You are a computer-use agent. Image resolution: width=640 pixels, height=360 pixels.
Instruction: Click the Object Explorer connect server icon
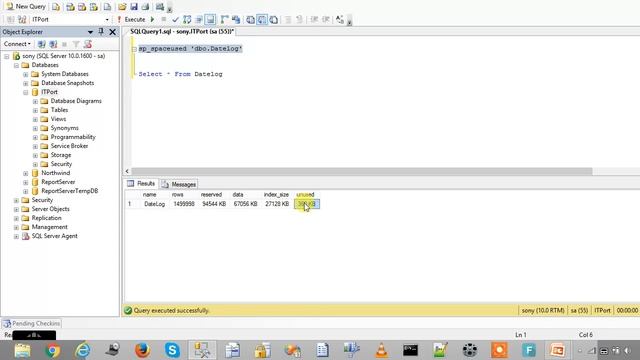coord(41,44)
